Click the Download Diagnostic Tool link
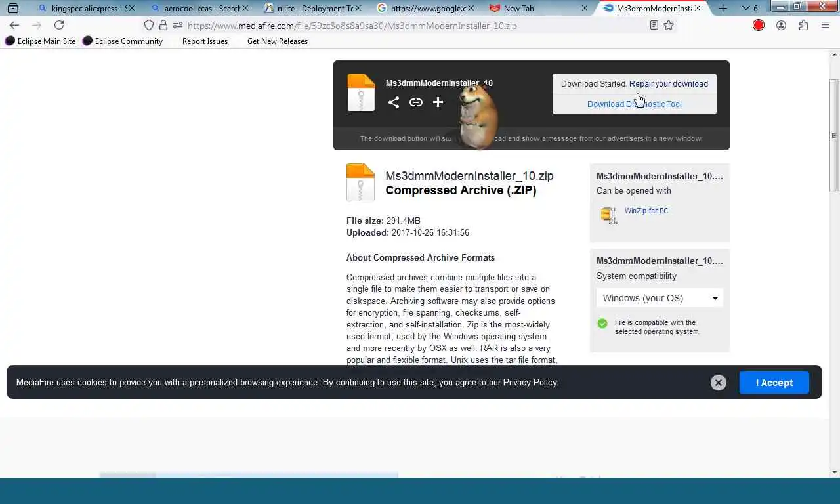This screenshot has width=840, height=504. pos(635,104)
